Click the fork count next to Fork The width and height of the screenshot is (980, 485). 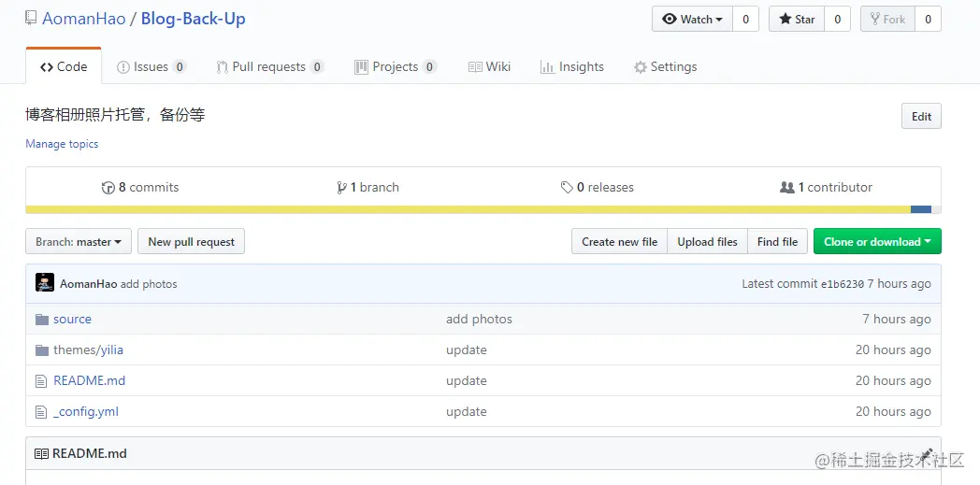pos(929,20)
